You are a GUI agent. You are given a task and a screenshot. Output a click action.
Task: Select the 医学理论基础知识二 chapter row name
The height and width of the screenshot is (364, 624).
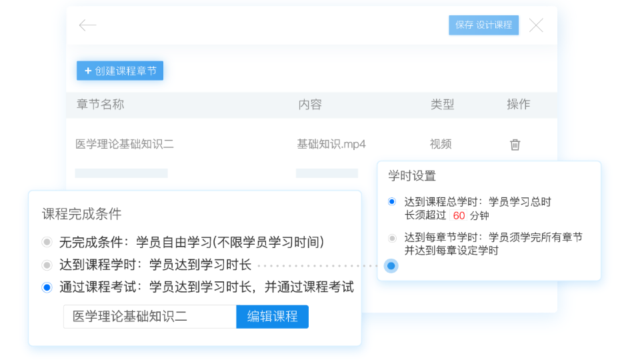click(x=124, y=144)
